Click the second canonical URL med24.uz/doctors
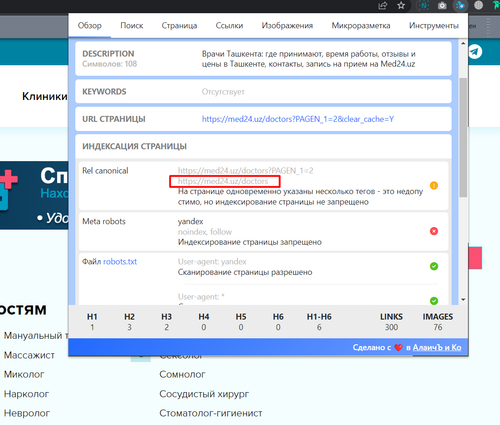Viewport: 500px width, 425px height. click(x=223, y=181)
